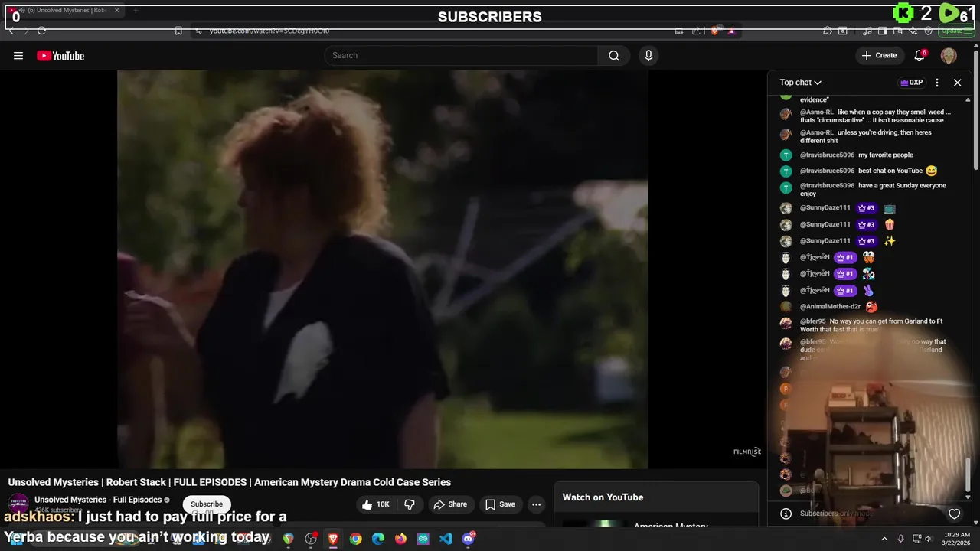Open the Brave wallet toolbar icon
Viewport: 980px width, 551px height.
[x=898, y=31]
